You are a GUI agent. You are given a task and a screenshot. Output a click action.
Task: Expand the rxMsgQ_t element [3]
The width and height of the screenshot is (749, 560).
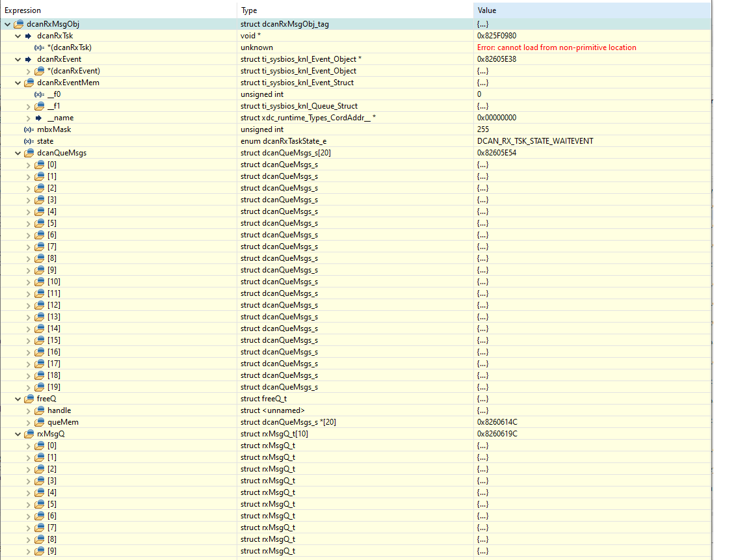28,481
